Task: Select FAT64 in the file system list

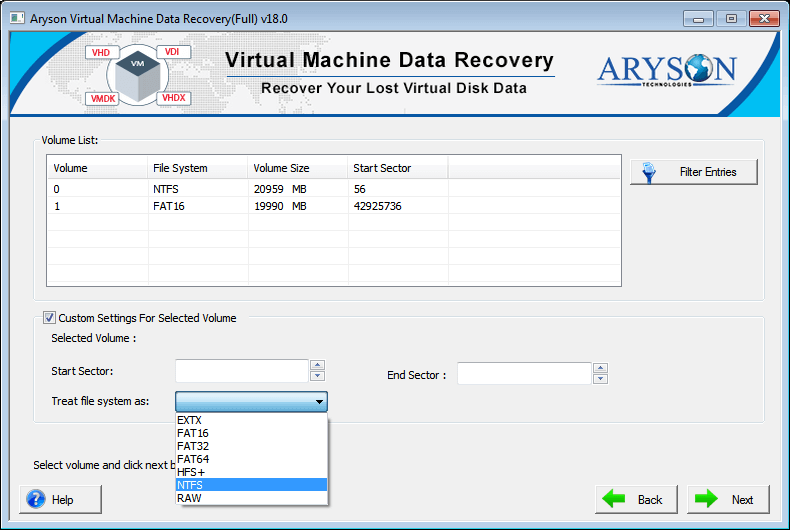Action: (251, 459)
